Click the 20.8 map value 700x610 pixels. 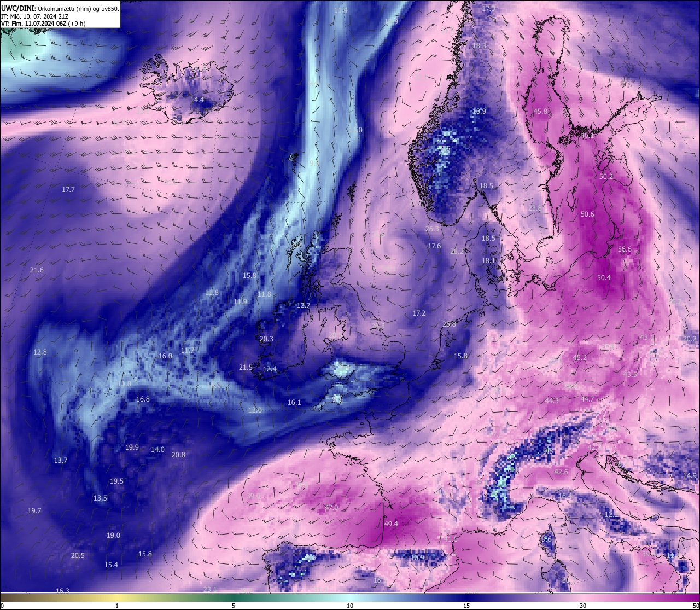tap(178, 455)
